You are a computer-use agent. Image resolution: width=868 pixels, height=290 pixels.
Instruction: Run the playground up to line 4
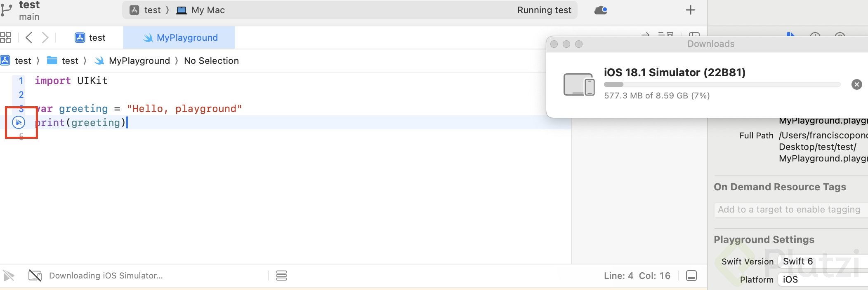pyautogui.click(x=19, y=122)
